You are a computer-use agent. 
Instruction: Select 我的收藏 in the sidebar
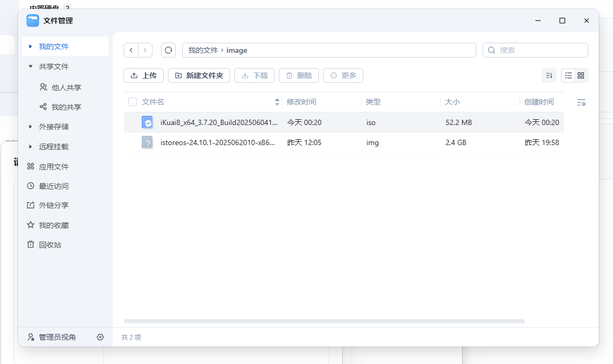[53, 225]
